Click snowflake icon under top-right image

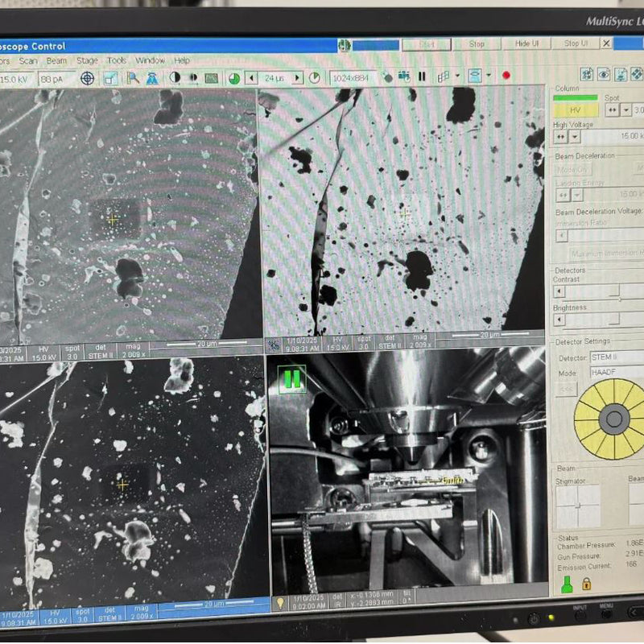pyautogui.click(x=273, y=345)
